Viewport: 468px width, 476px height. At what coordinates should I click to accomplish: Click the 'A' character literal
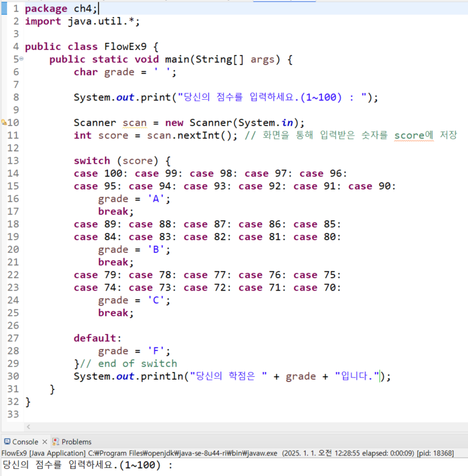[156, 199]
